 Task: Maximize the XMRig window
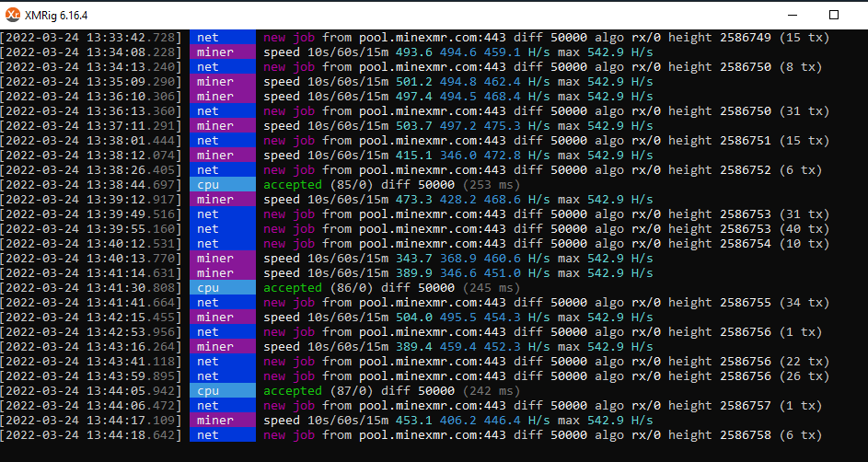pyautogui.click(x=834, y=15)
